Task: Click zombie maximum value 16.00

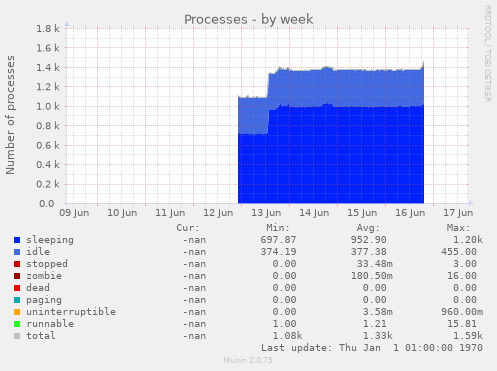Action: click(462, 276)
